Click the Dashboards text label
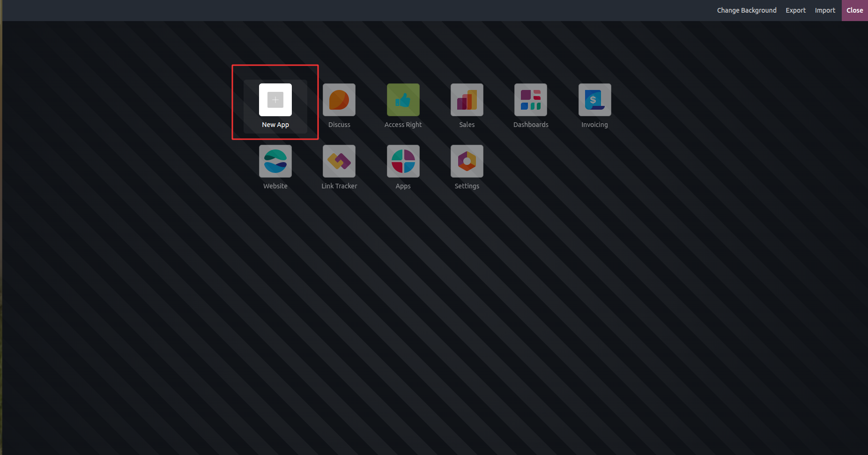 [x=531, y=125]
